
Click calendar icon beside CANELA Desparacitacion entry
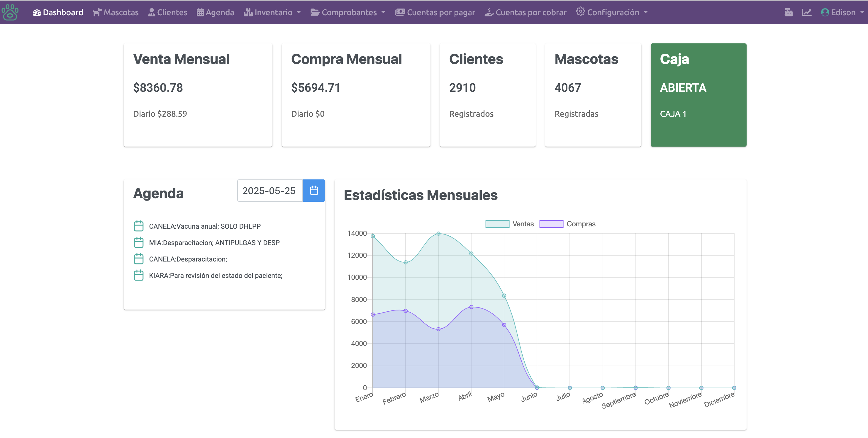[138, 259]
